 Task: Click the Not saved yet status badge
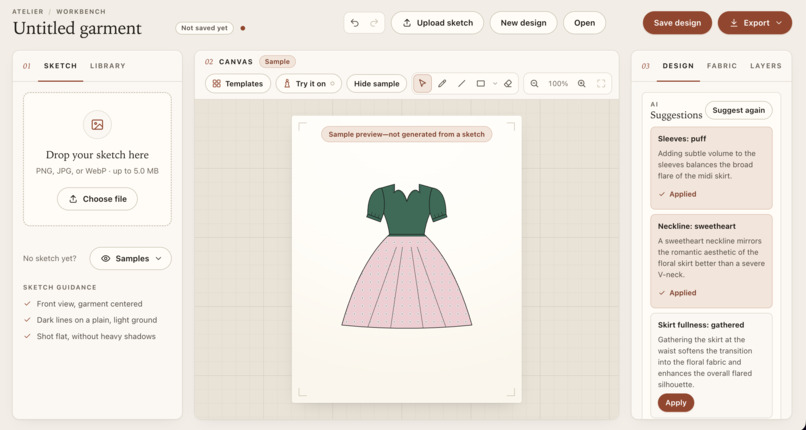coord(204,28)
